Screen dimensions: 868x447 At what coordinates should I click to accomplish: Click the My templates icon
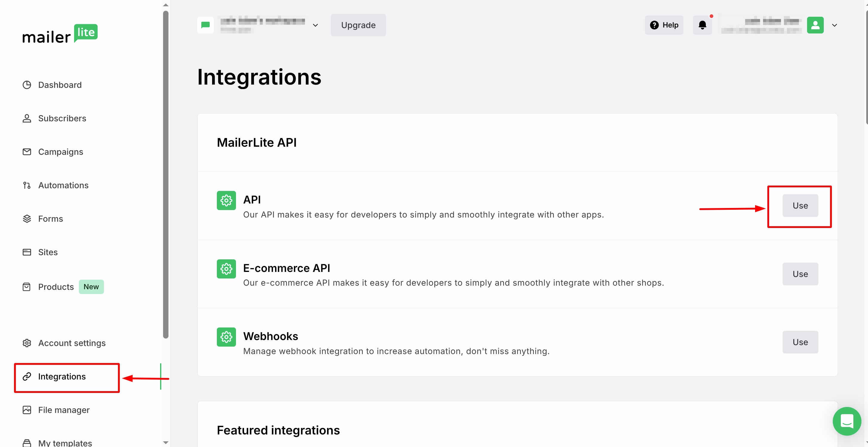tap(27, 443)
